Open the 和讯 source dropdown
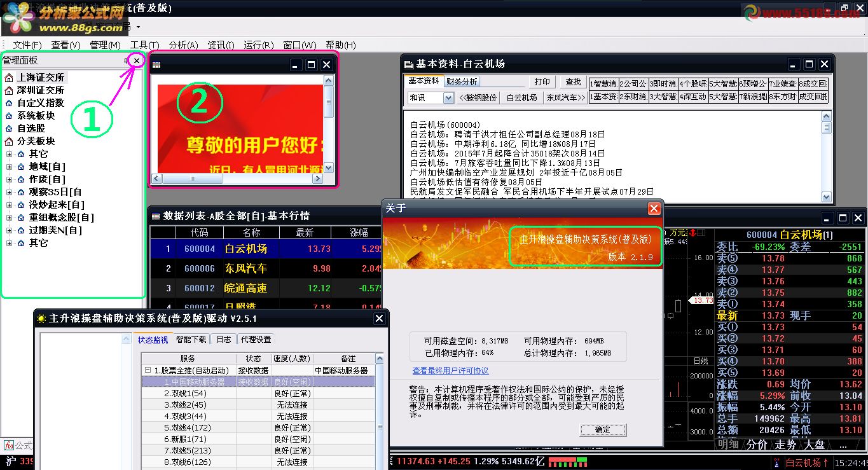The image size is (868, 470). 448,98
